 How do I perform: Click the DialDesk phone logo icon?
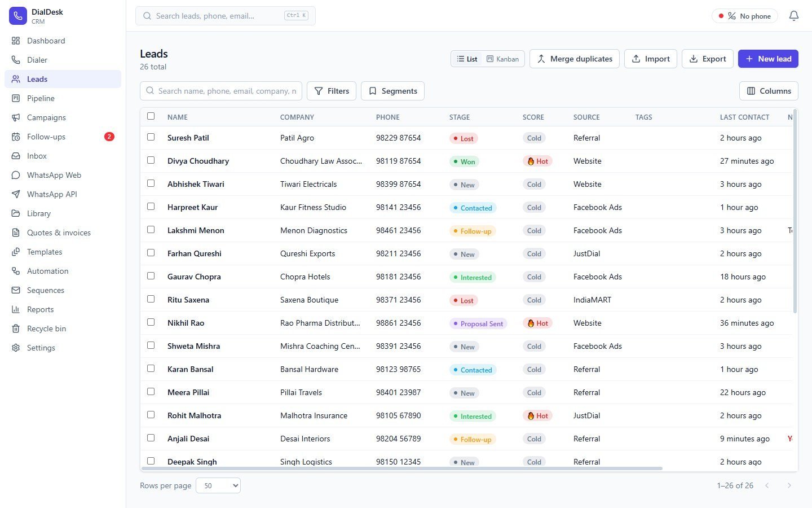coord(18,16)
